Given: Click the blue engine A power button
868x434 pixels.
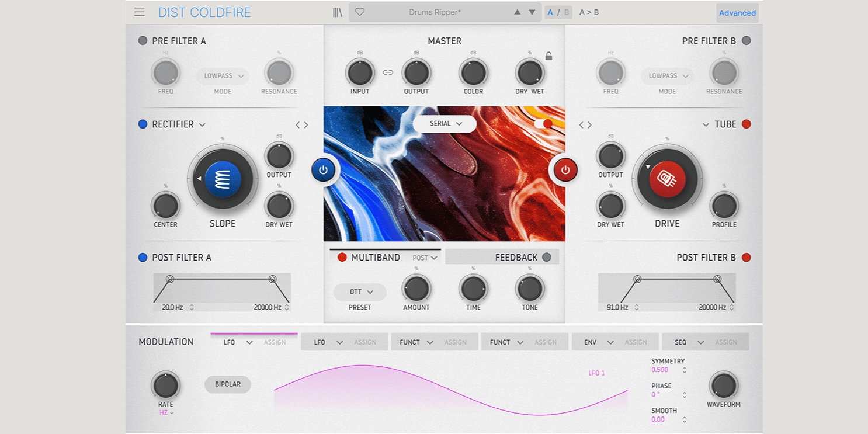Looking at the screenshot, I should [323, 171].
